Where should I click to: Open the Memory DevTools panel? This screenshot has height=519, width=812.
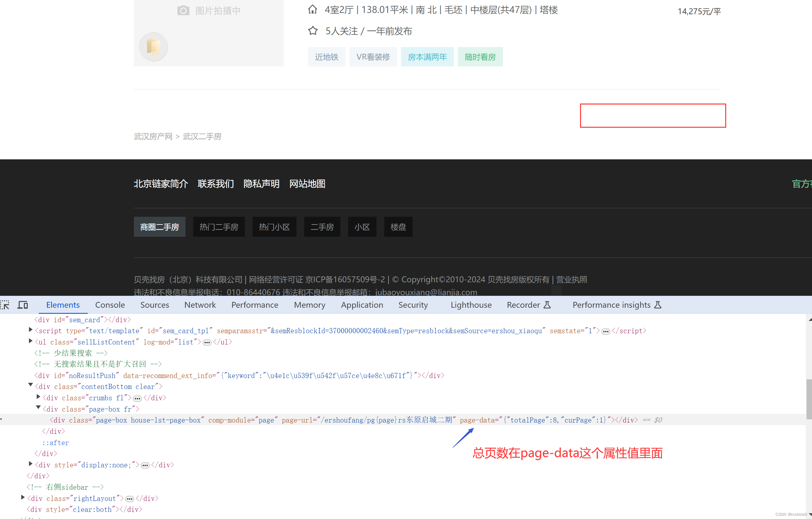point(309,304)
